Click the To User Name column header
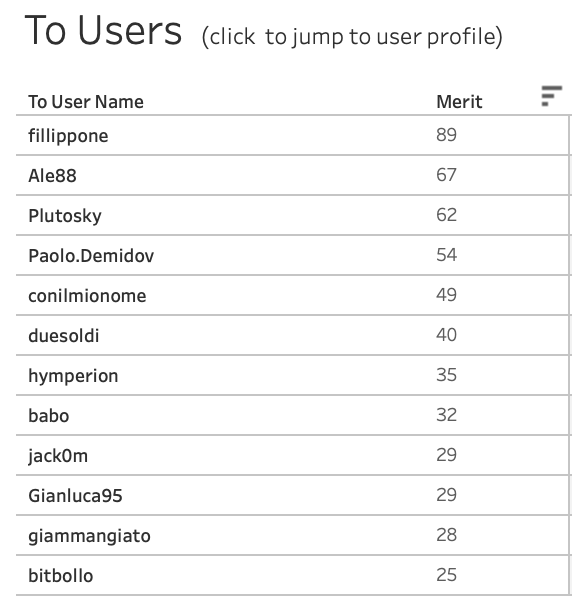Image resolution: width=572 pixels, height=596 pixels. point(86,102)
